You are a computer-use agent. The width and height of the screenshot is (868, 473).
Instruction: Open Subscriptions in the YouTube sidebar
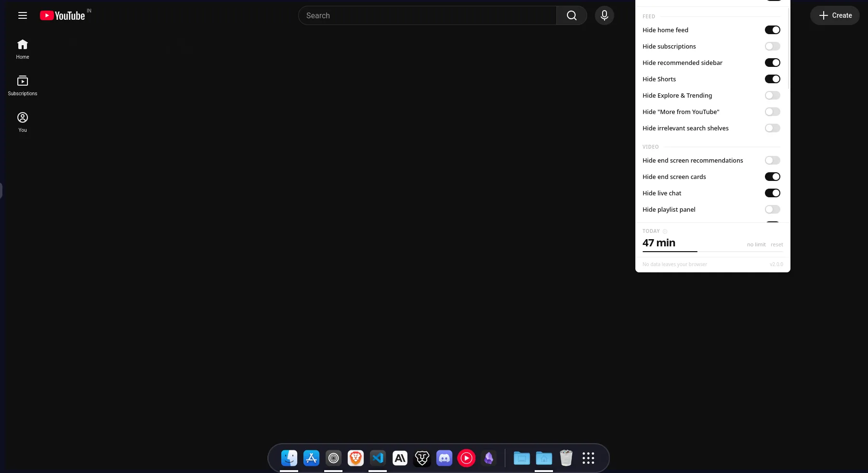pyautogui.click(x=23, y=86)
